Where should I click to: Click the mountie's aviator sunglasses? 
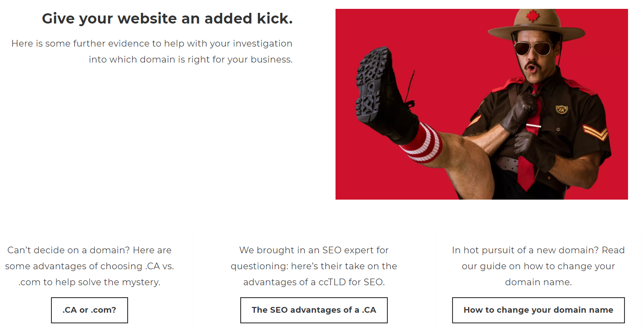coord(532,48)
